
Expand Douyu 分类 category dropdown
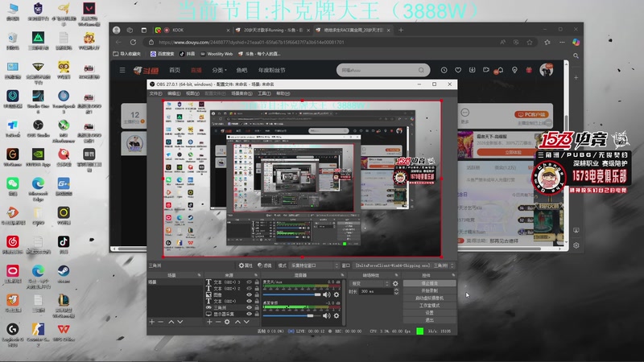(219, 70)
